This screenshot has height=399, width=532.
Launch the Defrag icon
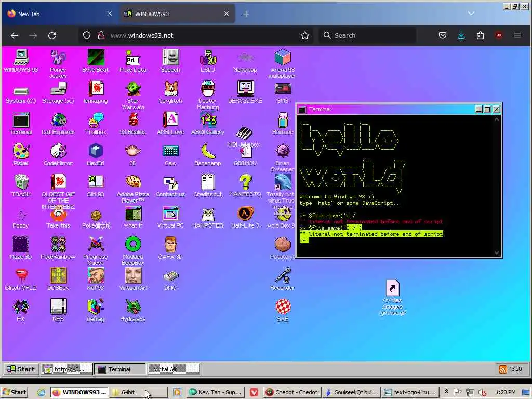[x=96, y=311]
